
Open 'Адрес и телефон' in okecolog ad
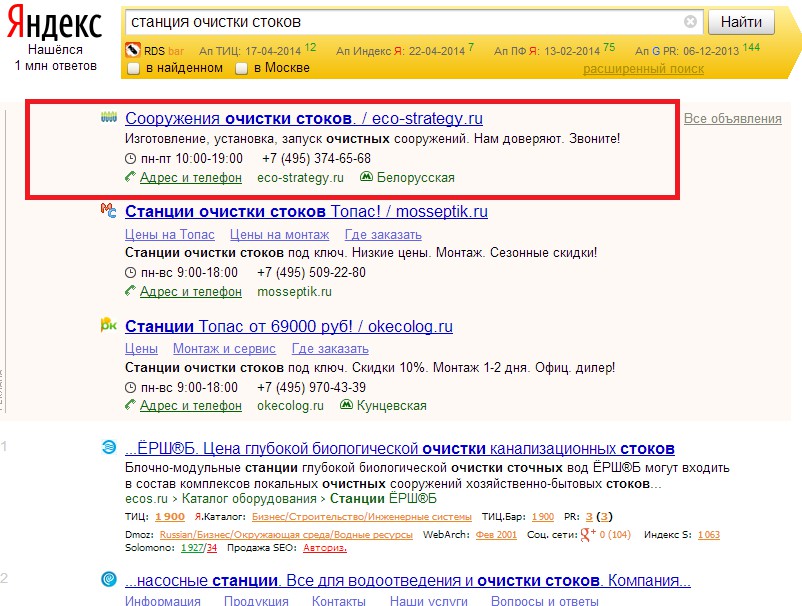[x=191, y=406]
